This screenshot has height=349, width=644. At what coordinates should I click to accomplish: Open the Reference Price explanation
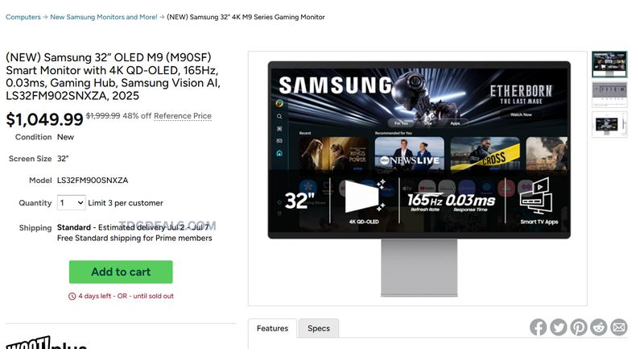(183, 116)
